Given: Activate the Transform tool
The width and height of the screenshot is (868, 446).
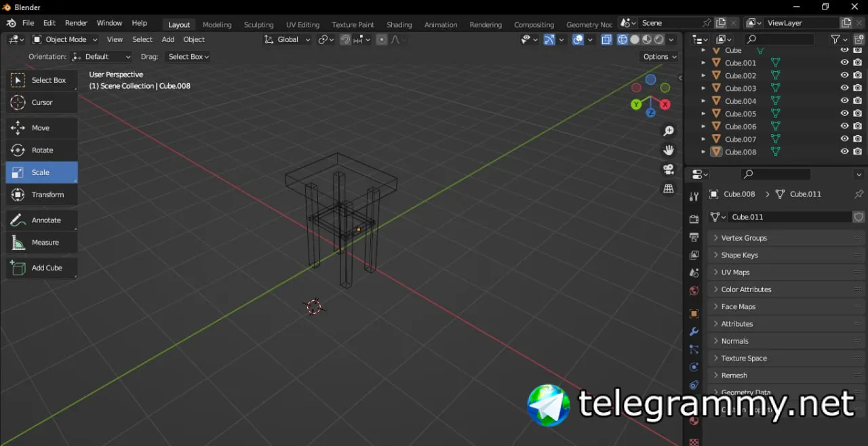Looking at the screenshot, I should pos(41,195).
